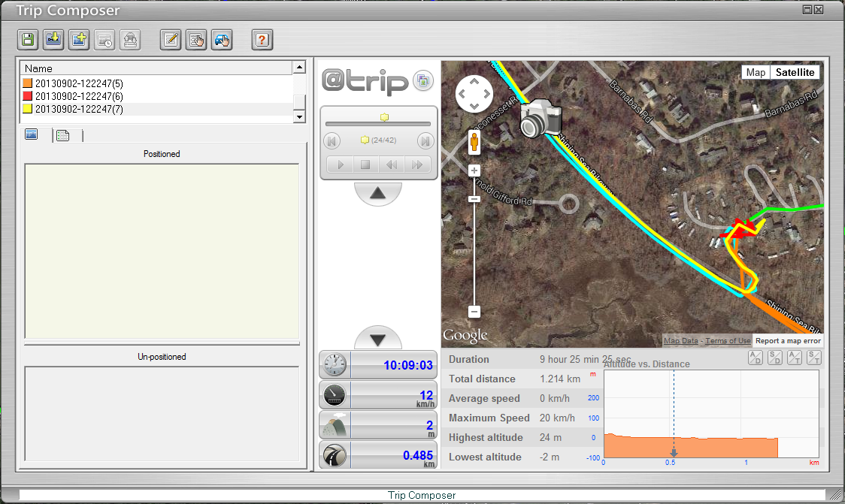
Task: Click Report a map error link
Action: point(788,340)
